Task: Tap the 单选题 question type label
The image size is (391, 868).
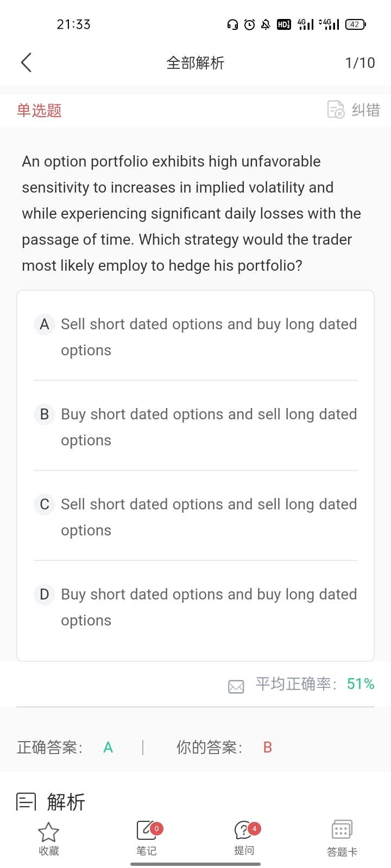Action: [39, 111]
